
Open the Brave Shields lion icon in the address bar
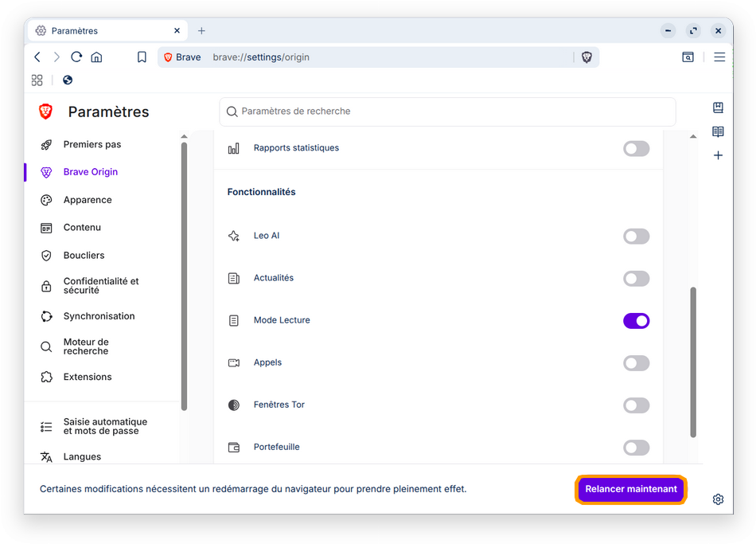click(x=586, y=57)
